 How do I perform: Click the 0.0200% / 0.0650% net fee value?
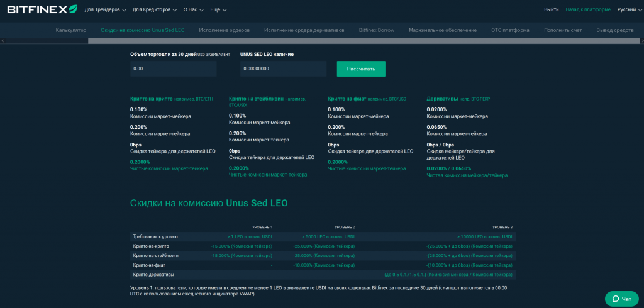[449, 168]
